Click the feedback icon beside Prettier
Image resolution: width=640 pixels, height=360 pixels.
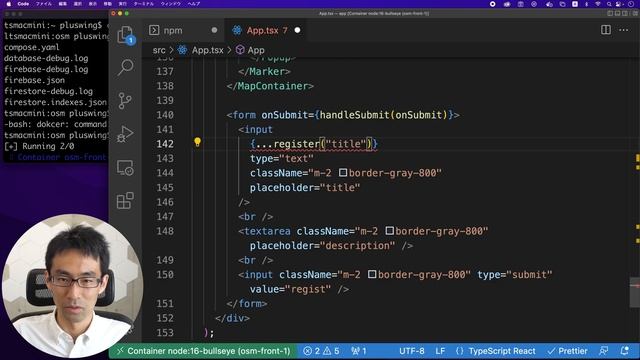coord(603,351)
